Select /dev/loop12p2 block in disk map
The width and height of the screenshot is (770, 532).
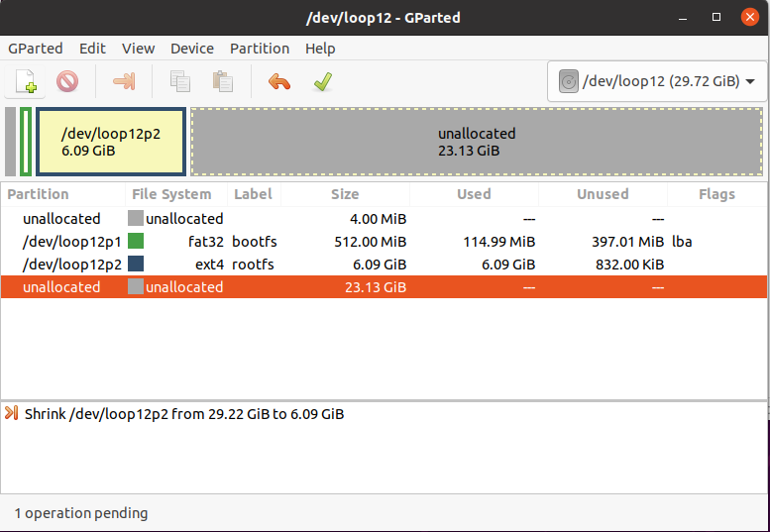click(x=111, y=142)
